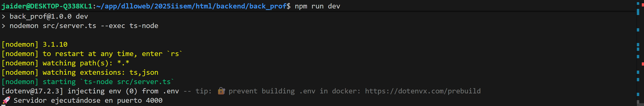The height and width of the screenshot is (106, 644).
Task: Click the nodemon version number 3.1.10
Action: pyautogui.click(x=55, y=44)
